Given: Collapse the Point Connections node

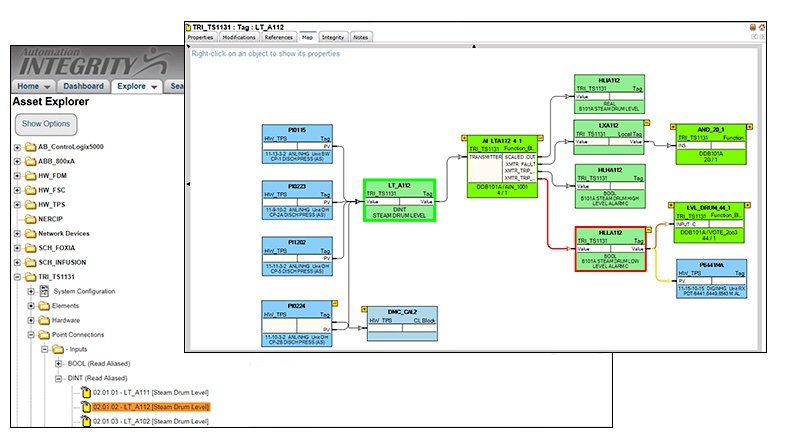Looking at the screenshot, I should 31,335.
